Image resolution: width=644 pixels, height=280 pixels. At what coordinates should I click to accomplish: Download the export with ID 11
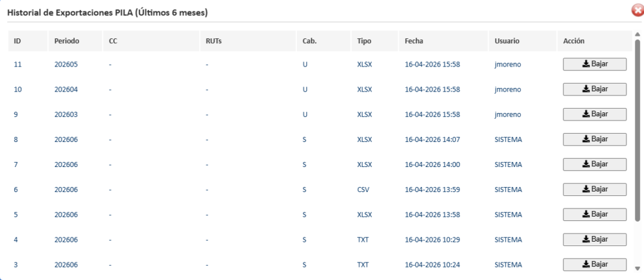click(594, 64)
